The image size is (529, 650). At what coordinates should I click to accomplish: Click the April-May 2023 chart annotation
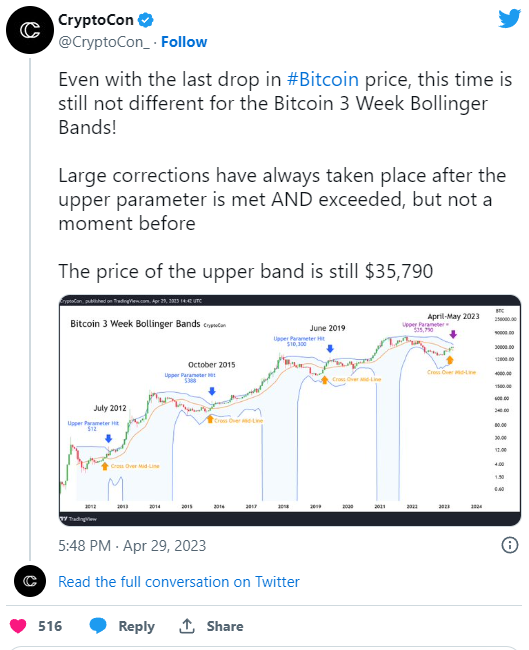coord(453,316)
